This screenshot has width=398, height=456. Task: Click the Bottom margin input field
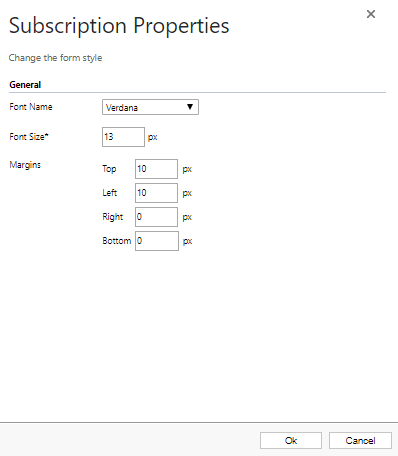(157, 241)
